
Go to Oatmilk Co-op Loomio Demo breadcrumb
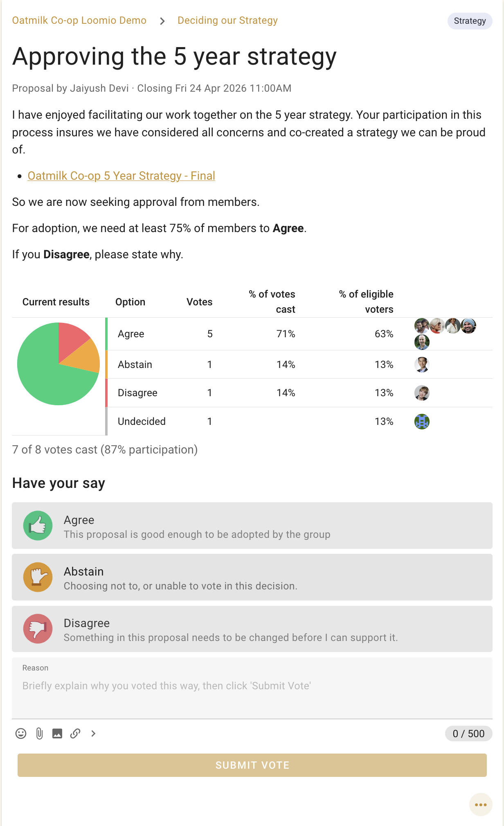click(79, 20)
